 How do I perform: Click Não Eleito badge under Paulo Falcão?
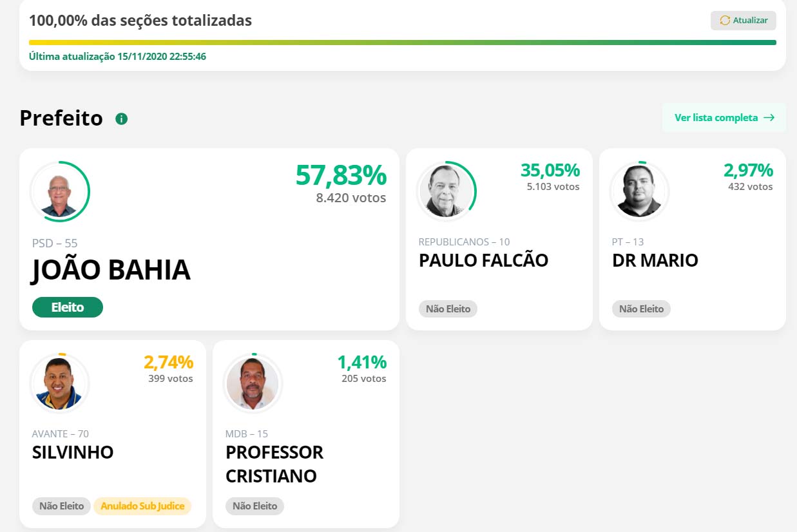tap(448, 309)
